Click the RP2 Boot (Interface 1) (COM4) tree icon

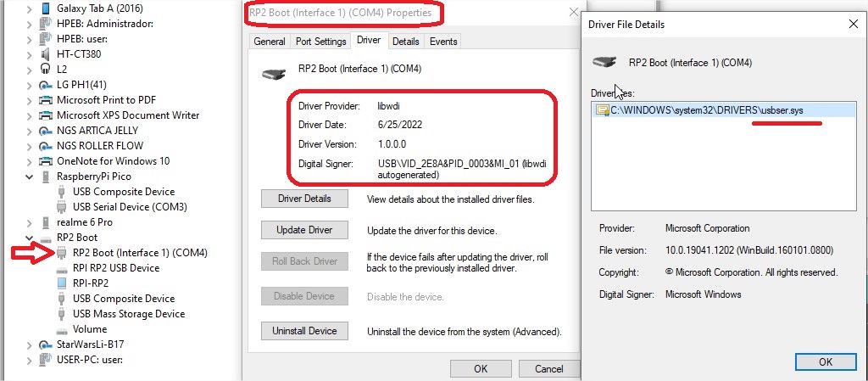(x=63, y=253)
